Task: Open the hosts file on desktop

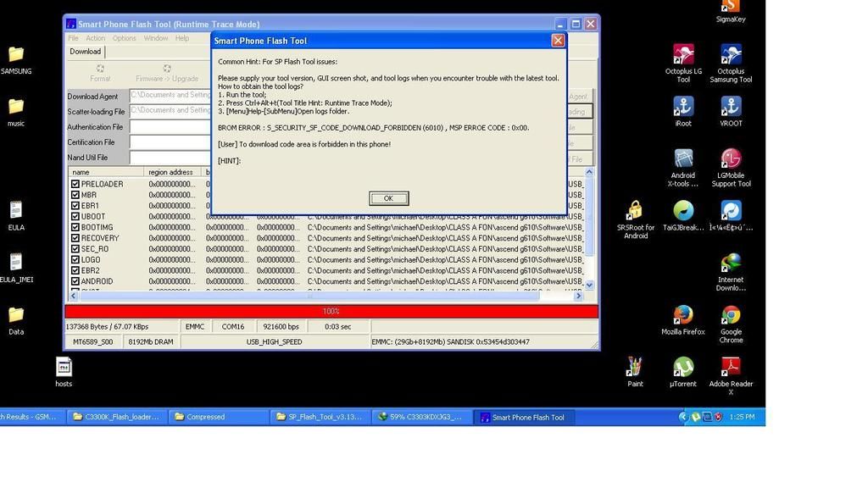Action: pos(64,368)
